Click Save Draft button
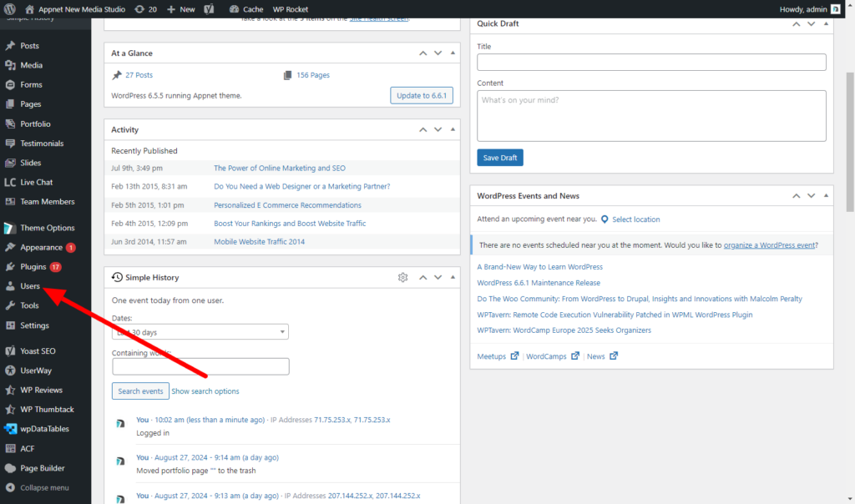The width and height of the screenshot is (855, 504). pyautogui.click(x=500, y=158)
